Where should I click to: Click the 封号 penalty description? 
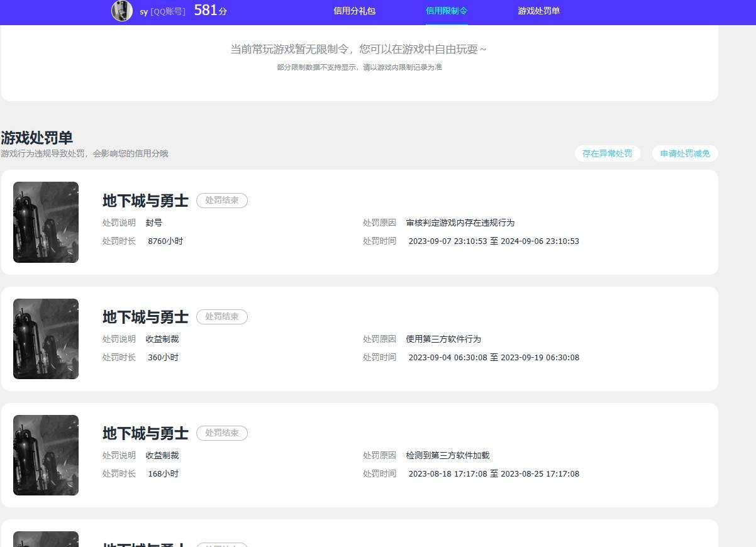[x=154, y=223]
